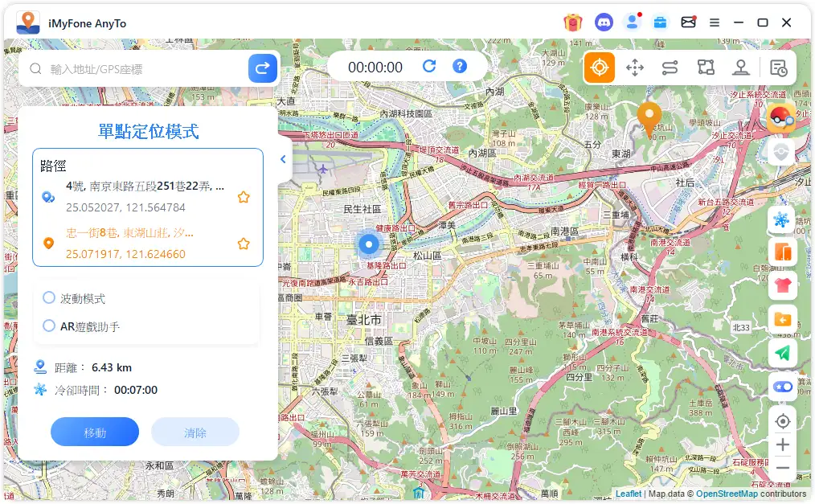Click the 清除 clear button
The height and width of the screenshot is (504, 815).
coord(195,432)
